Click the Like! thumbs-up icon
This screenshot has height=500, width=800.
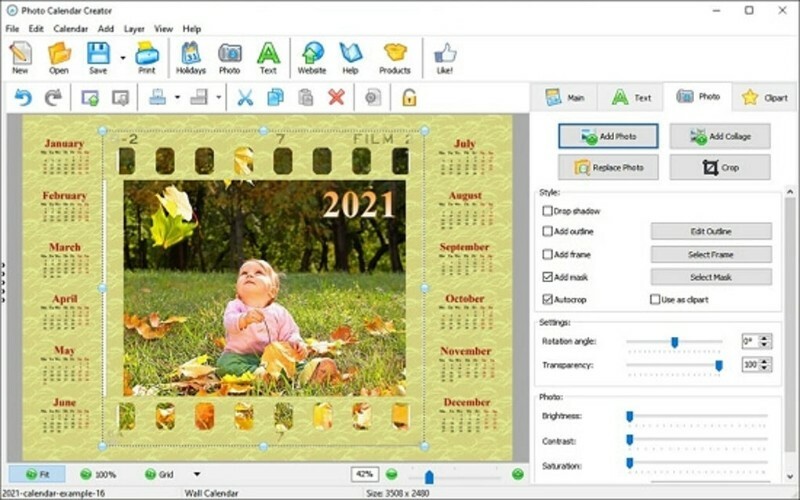(445, 57)
